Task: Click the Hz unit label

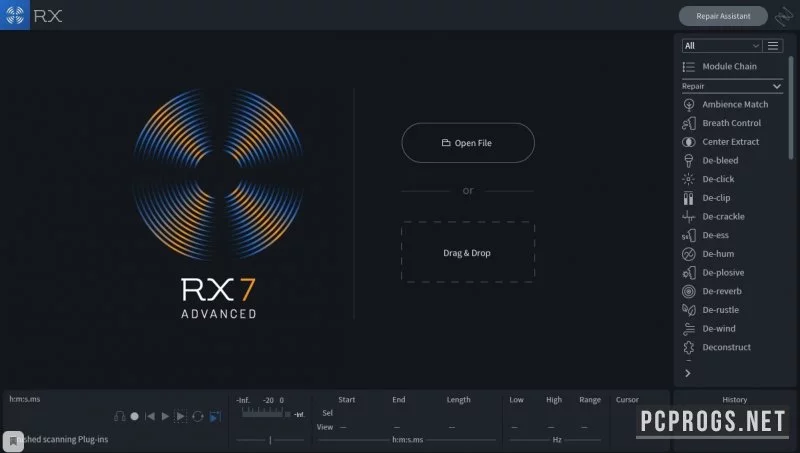Action: (557, 439)
